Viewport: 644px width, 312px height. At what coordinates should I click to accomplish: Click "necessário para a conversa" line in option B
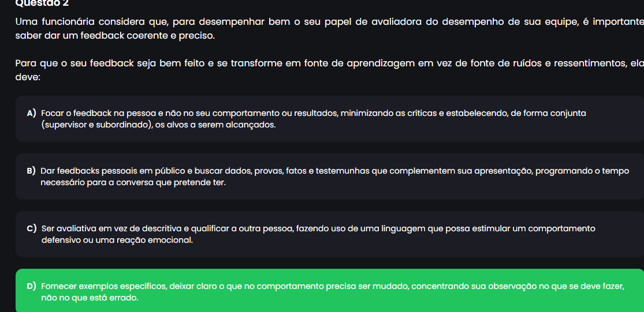click(x=133, y=182)
